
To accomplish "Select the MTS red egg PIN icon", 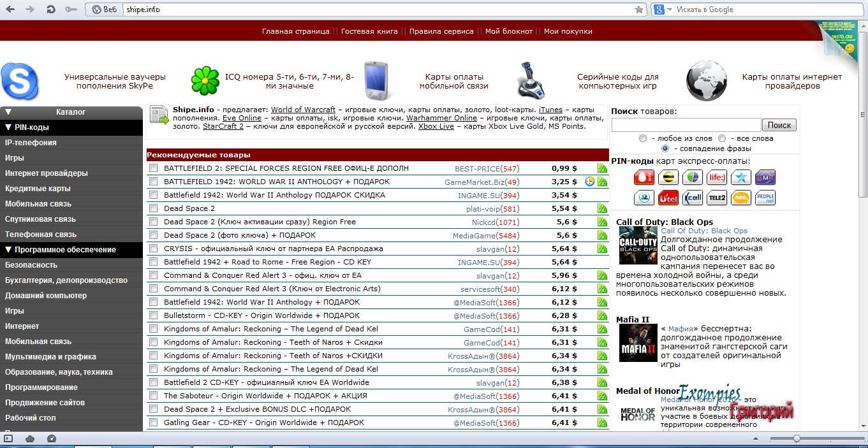I will point(644,177).
